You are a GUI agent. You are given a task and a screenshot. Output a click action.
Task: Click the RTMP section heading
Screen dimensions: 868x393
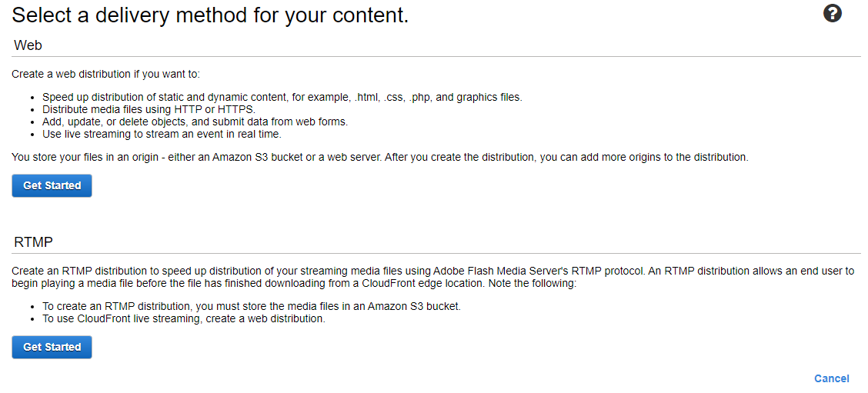click(33, 242)
